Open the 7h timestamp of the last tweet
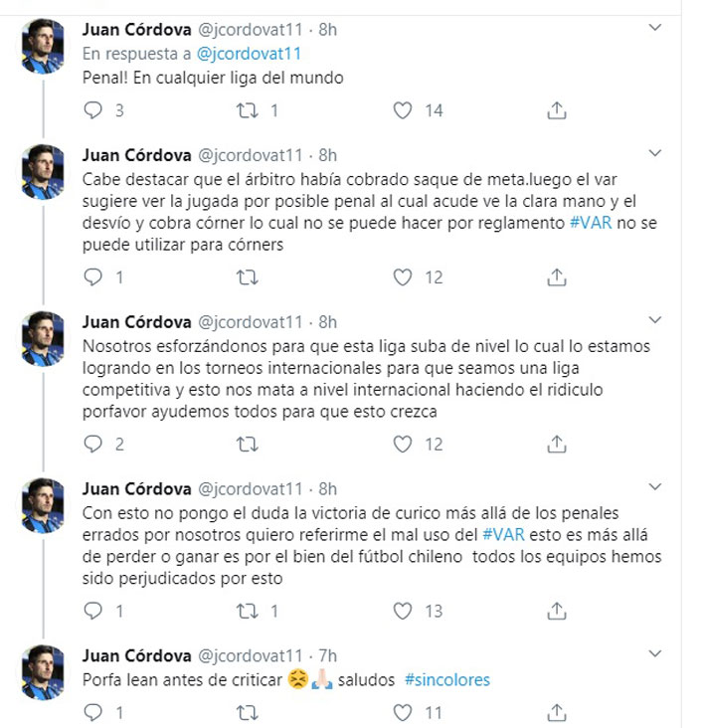 (x=326, y=655)
